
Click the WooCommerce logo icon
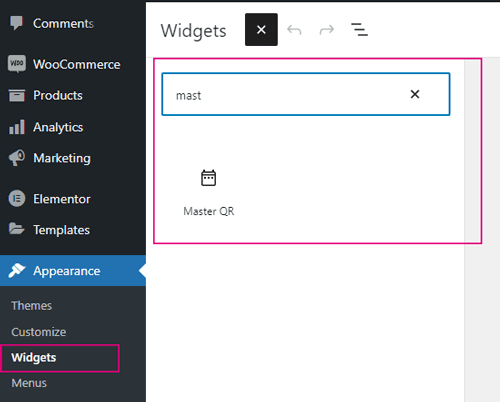17,63
